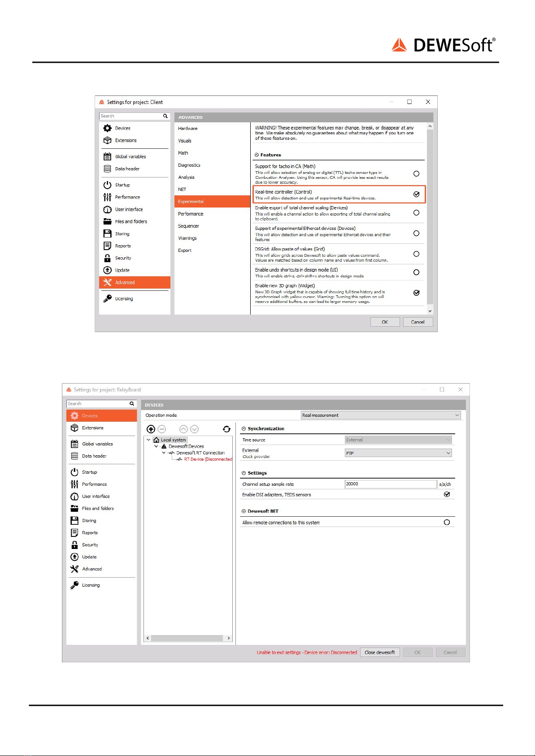Click Cancel in the RelayBoard settings window
The height and width of the screenshot is (756, 535).
(450, 652)
